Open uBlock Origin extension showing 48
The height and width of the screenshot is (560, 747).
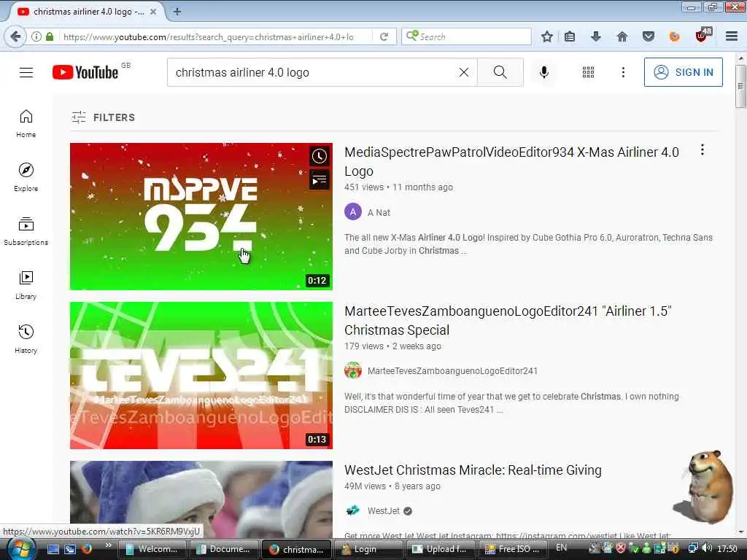(x=703, y=35)
